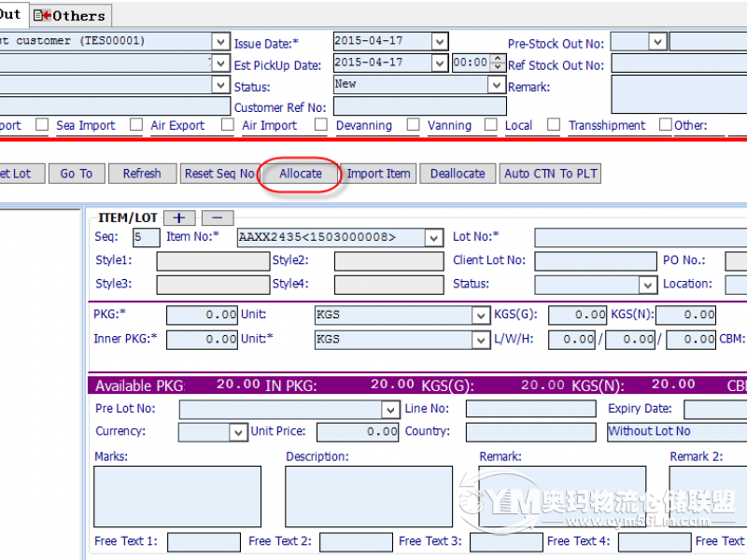Open the Issue Date calendar dropdown
This screenshot has width=747, height=560.
click(x=439, y=41)
